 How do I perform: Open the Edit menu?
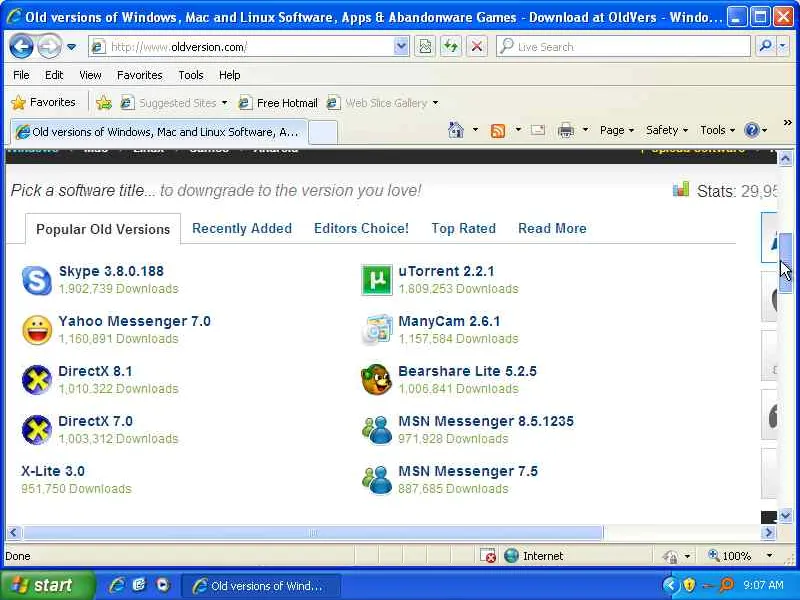pyautogui.click(x=54, y=75)
